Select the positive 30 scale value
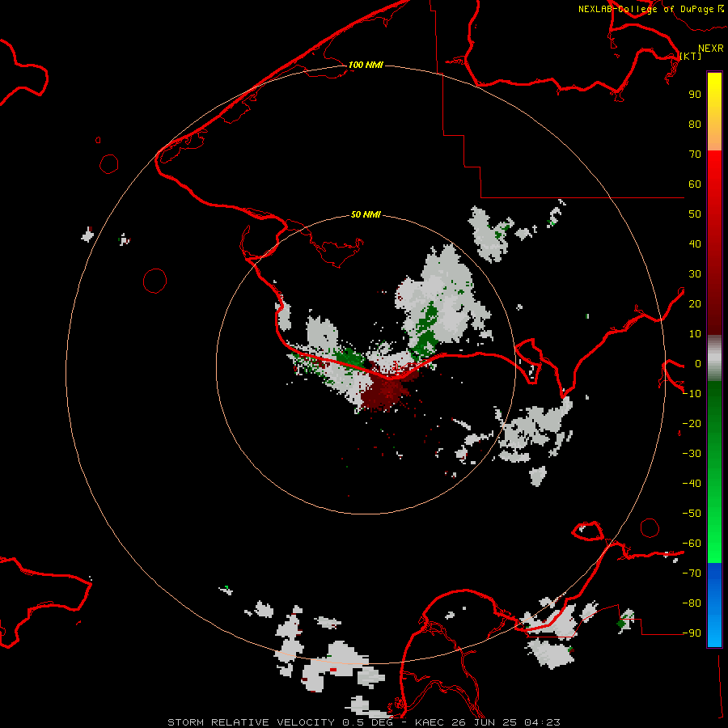 pyautogui.click(x=695, y=274)
